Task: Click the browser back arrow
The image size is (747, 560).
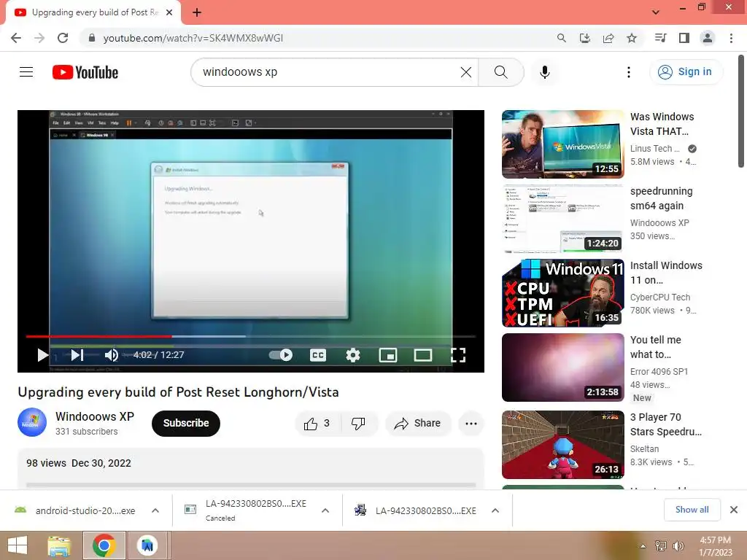Action: pyautogui.click(x=16, y=38)
